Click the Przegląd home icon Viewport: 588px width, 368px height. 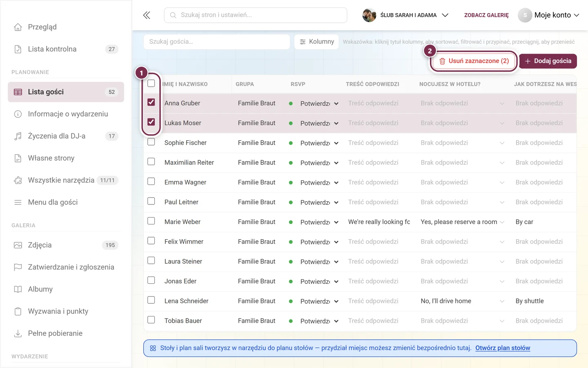pos(18,27)
